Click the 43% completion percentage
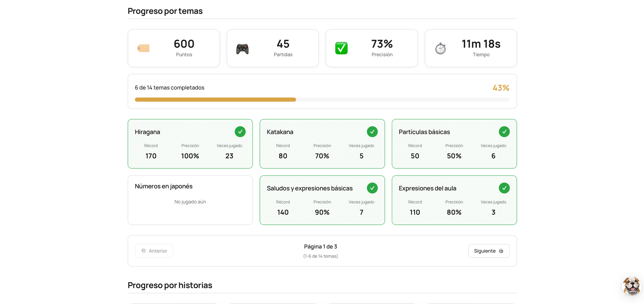The height and width of the screenshot is (304, 644). (501, 88)
